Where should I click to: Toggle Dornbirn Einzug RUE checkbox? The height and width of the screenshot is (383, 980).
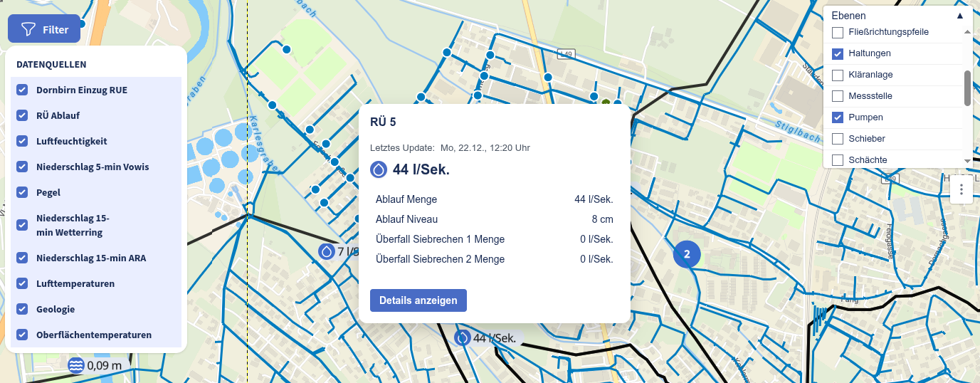coord(22,90)
